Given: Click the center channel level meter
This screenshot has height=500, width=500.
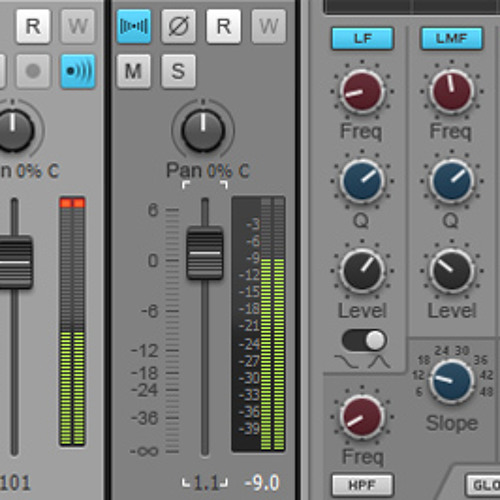Looking at the screenshot, I should click(258, 324).
